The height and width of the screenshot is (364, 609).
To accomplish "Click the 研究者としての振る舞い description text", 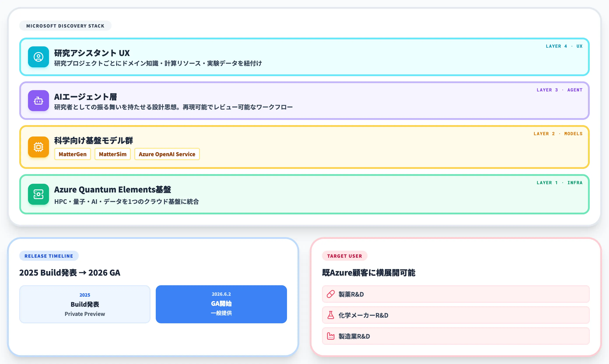I will [x=173, y=107].
